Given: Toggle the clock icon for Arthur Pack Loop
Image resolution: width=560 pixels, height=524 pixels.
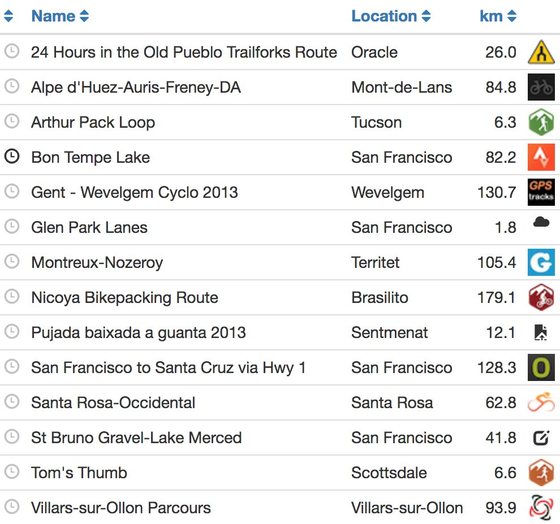Looking at the screenshot, I should click(12, 121).
